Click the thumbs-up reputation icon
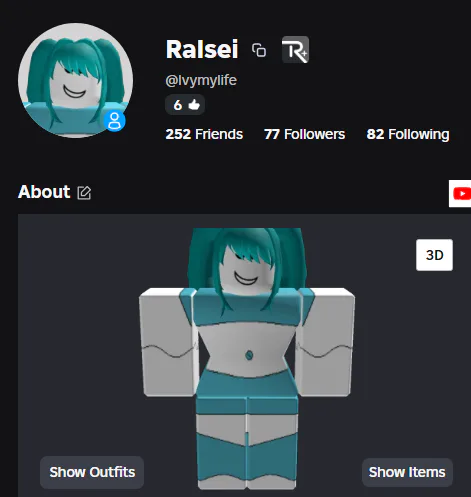The height and width of the screenshot is (497, 471). click(194, 105)
